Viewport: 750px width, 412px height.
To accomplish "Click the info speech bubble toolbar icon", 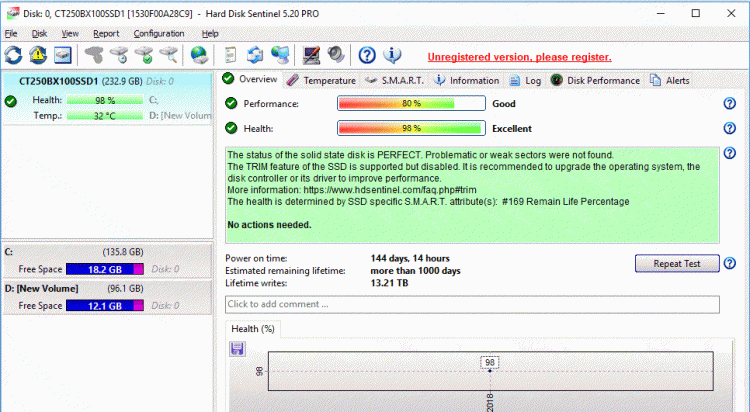I will (x=392, y=56).
